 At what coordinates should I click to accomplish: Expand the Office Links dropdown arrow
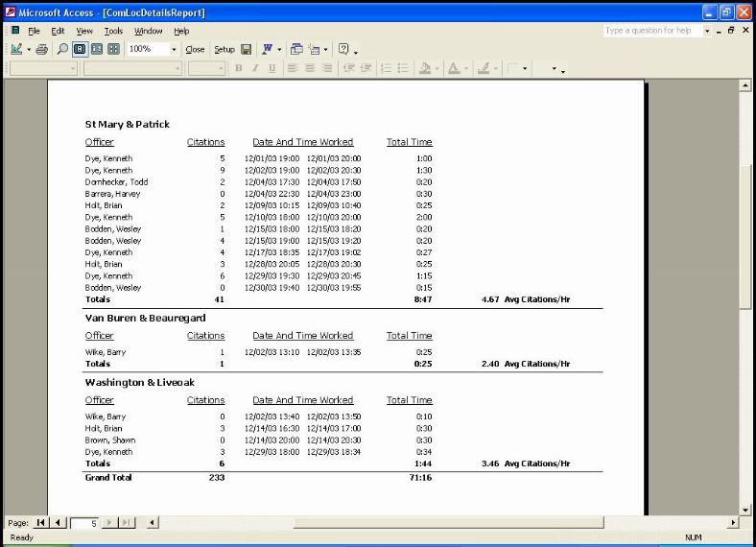pos(278,49)
